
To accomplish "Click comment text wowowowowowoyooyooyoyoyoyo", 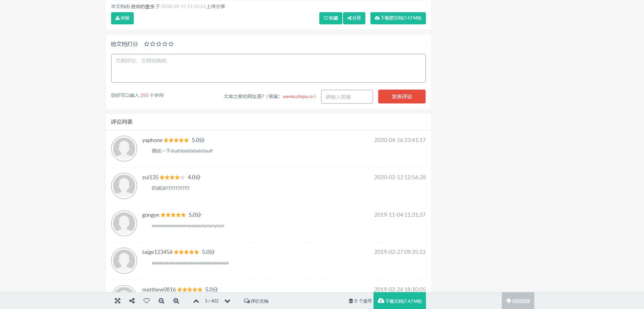I will (x=188, y=226).
